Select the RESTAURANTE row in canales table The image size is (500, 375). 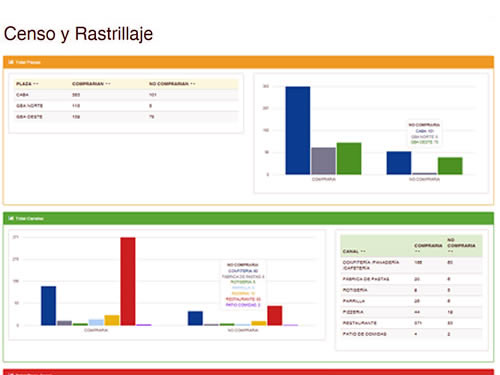[411, 323]
